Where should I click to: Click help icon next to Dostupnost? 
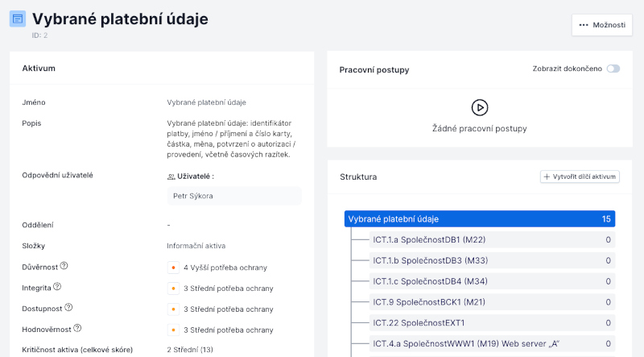point(68,308)
